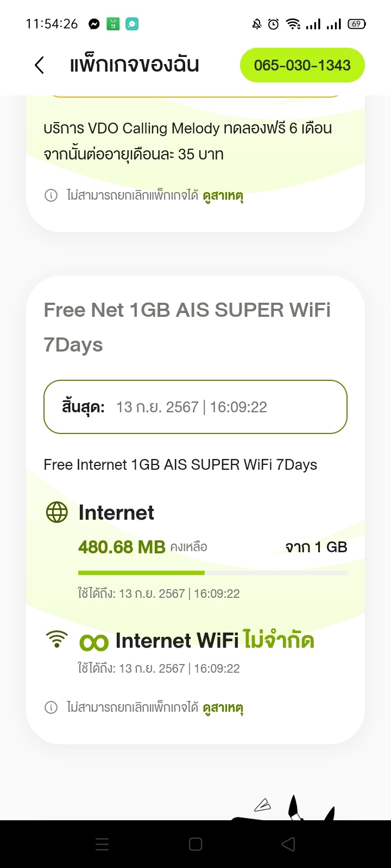Open ดูสาเหตุ link in VDO Calling Melody card
The width and height of the screenshot is (391, 868).
tap(223, 195)
